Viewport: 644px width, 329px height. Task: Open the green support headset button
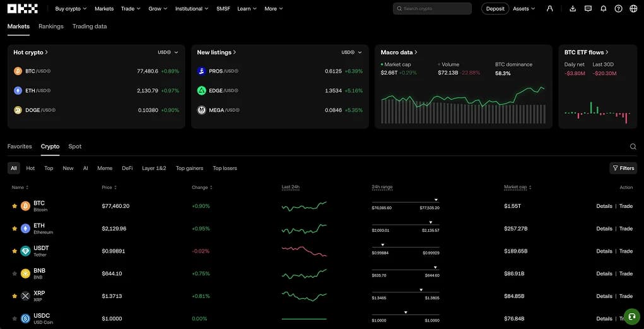(x=632, y=316)
